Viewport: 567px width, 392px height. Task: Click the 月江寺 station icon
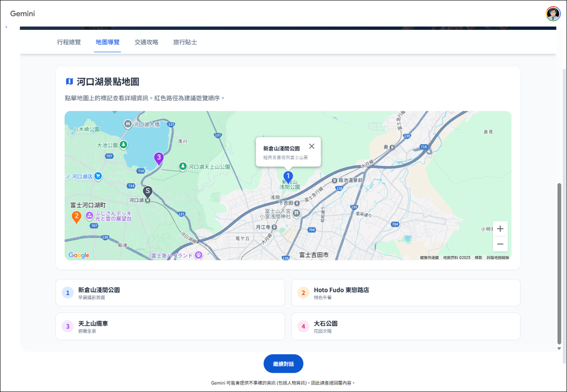(274, 227)
